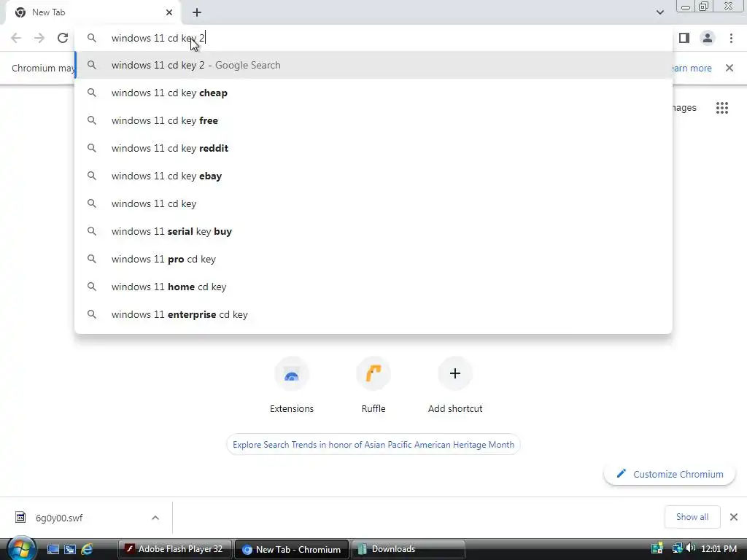Viewport: 747px width, 560px height.
Task: Choose suggestion 'windows 11 cd key ebay'
Action: tap(373, 176)
